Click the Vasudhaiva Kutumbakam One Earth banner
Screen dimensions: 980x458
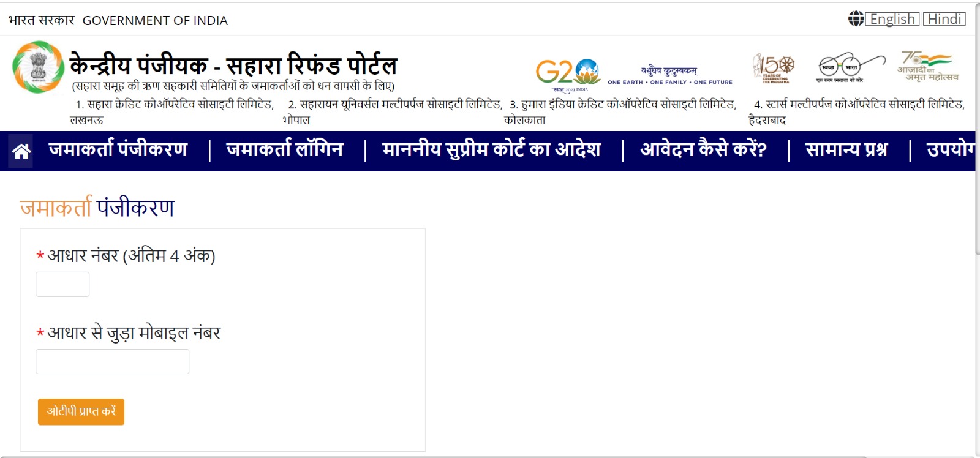pos(669,75)
